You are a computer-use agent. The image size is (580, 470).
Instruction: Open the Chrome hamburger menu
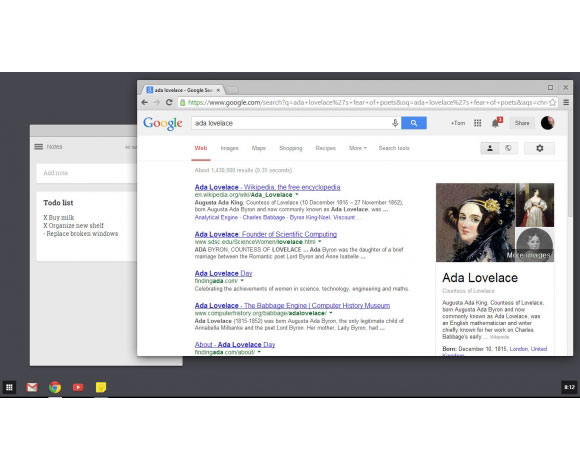566,102
